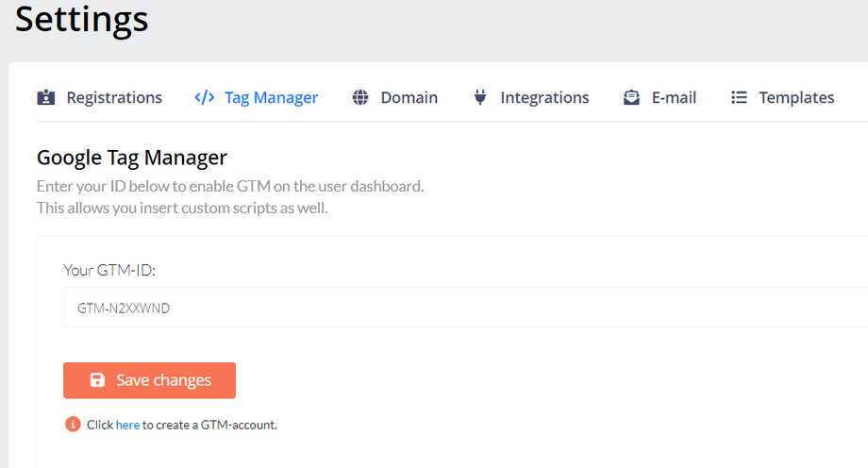This screenshot has width=868, height=468.
Task: Go to the Integrations tab
Action: 544,97
